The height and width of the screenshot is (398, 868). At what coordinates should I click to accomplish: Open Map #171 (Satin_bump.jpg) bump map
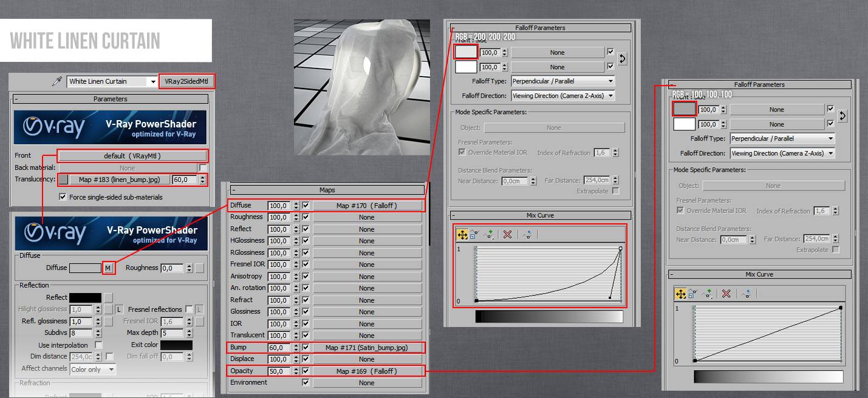pos(367,348)
